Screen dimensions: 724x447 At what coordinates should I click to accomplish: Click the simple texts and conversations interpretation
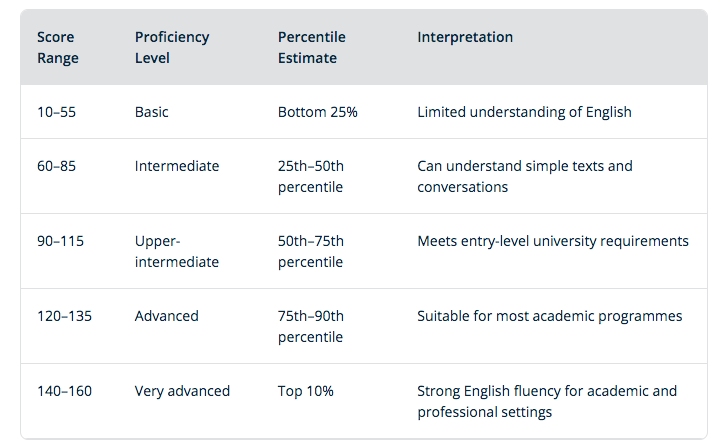(525, 176)
